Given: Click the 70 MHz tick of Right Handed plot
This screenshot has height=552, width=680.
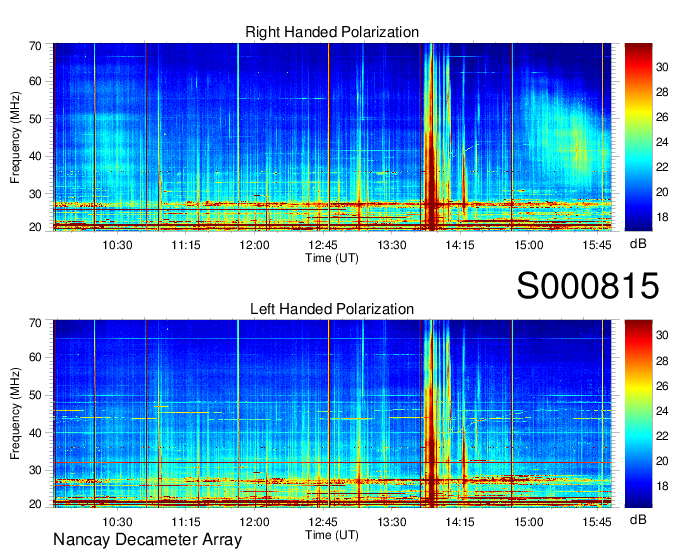Looking at the screenshot, I should pos(35,46).
